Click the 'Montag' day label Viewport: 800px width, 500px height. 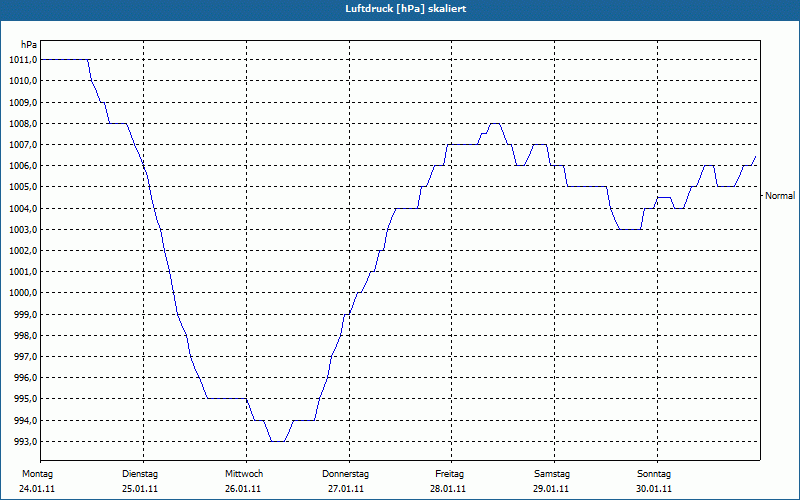pos(37,474)
